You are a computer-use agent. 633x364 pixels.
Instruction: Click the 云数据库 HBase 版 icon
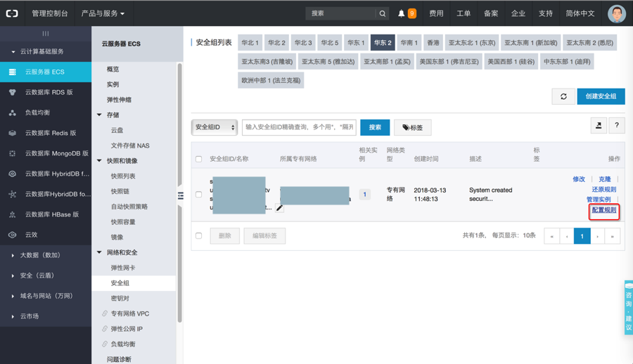pyautogui.click(x=13, y=214)
